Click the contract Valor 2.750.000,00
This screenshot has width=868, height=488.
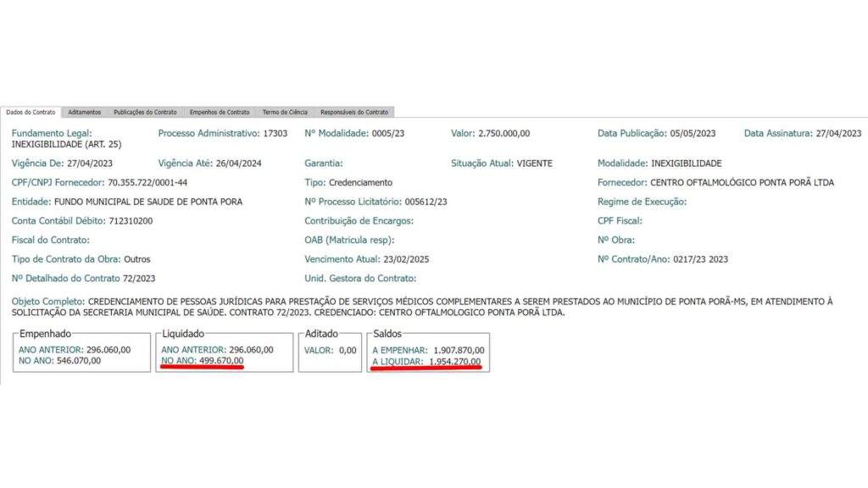(504, 133)
